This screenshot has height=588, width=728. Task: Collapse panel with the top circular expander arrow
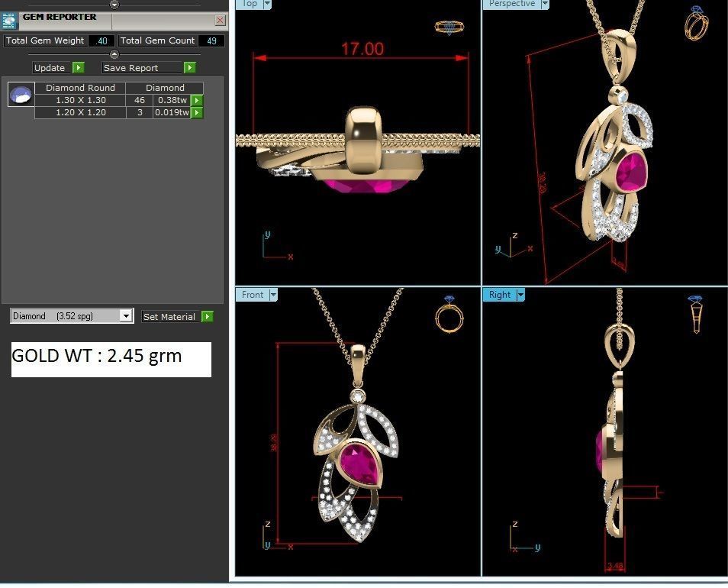pos(114,5)
